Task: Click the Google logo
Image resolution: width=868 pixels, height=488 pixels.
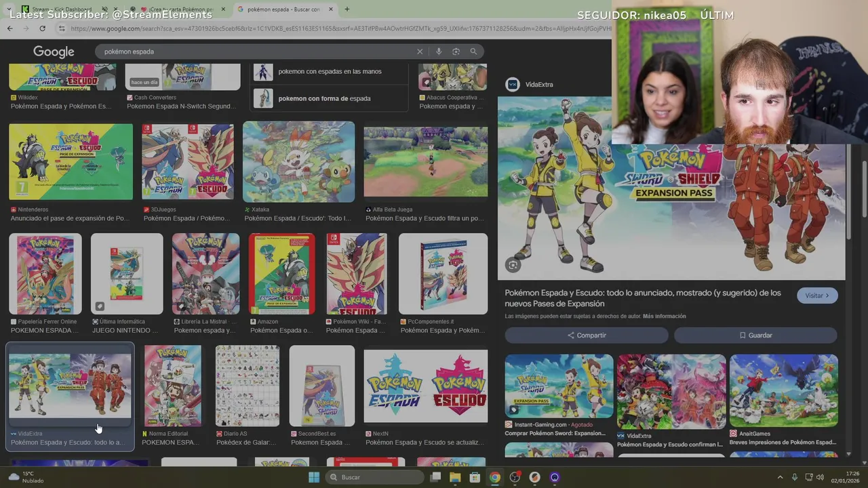Action: (x=54, y=52)
